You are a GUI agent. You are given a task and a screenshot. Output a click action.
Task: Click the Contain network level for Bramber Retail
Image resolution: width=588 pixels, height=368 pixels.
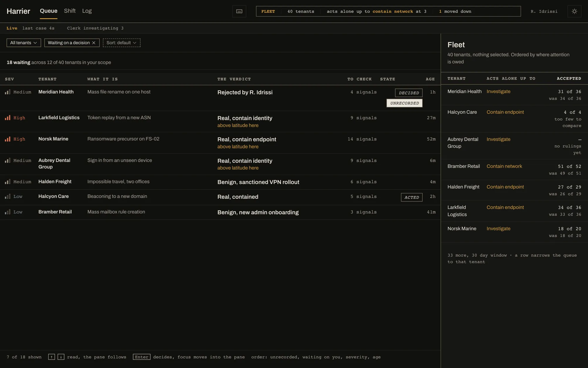coord(504,166)
